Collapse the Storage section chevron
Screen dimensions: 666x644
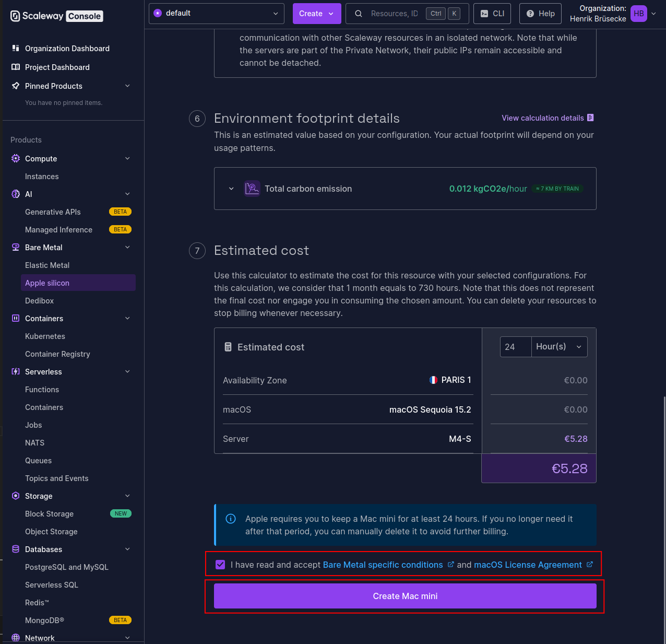coord(127,496)
